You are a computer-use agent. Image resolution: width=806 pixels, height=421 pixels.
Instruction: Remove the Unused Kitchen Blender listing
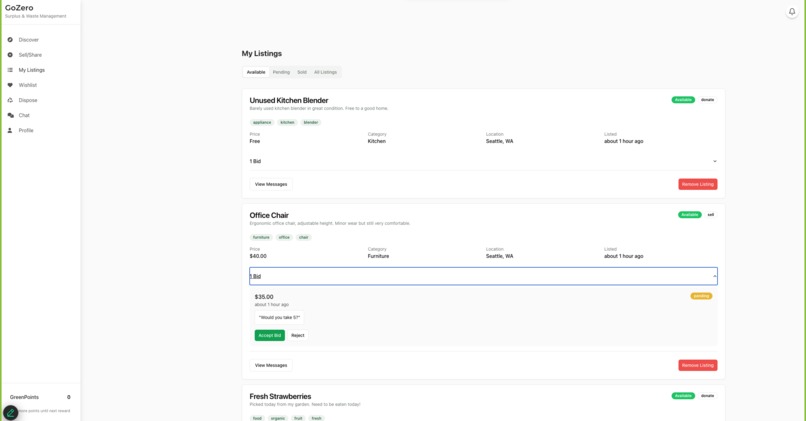point(698,184)
